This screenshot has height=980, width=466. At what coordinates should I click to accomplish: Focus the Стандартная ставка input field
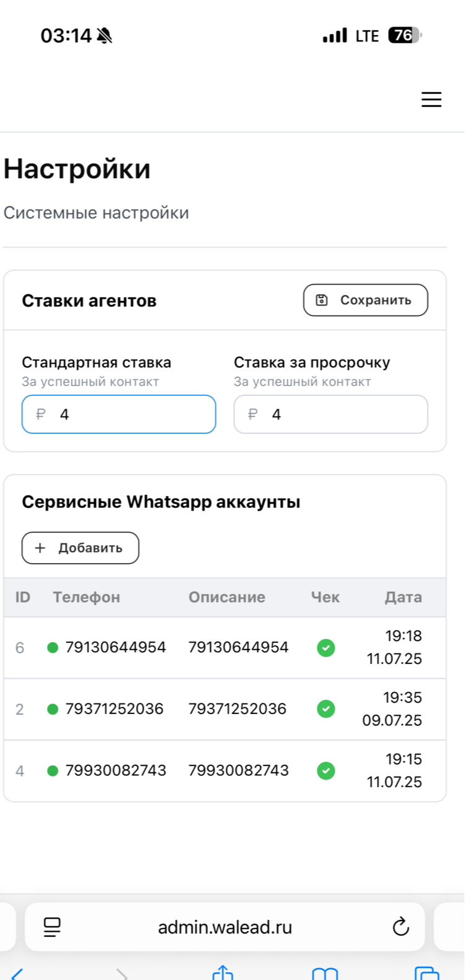[x=119, y=415]
